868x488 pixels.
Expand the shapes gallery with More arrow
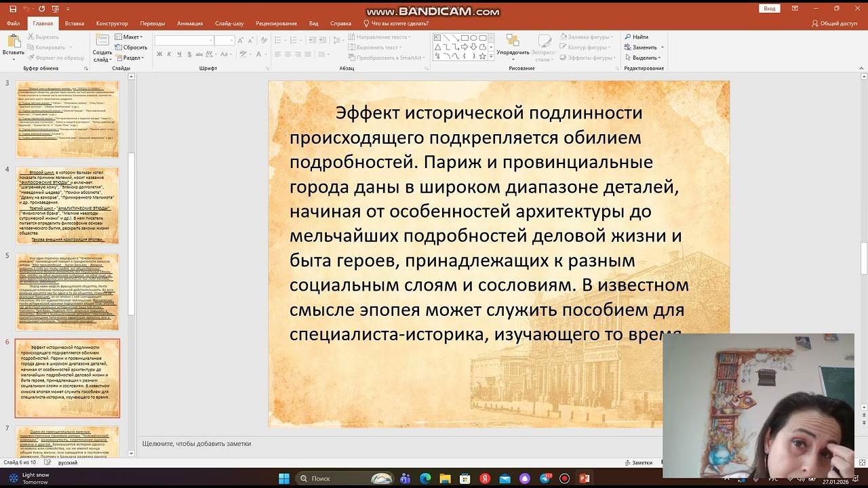491,56
